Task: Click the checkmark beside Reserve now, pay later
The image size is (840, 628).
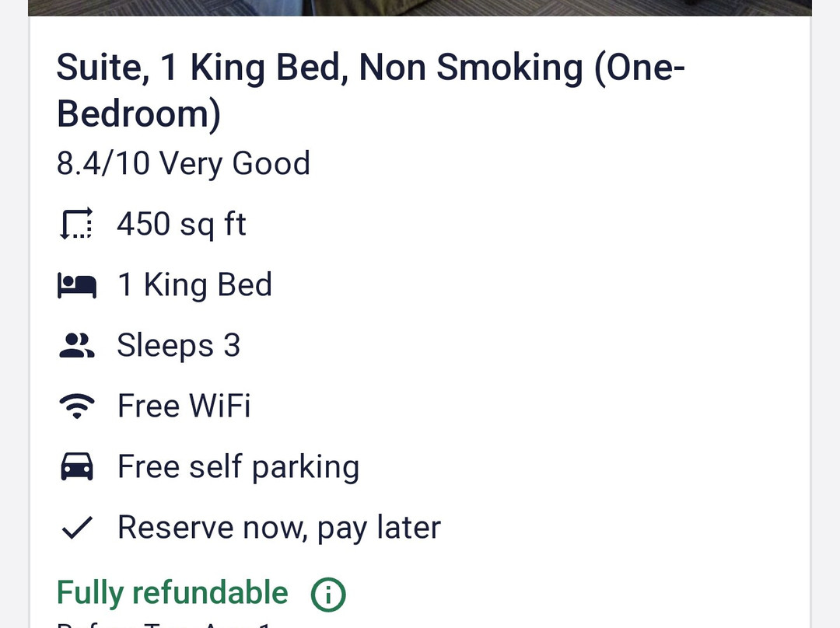Action: click(76, 526)
